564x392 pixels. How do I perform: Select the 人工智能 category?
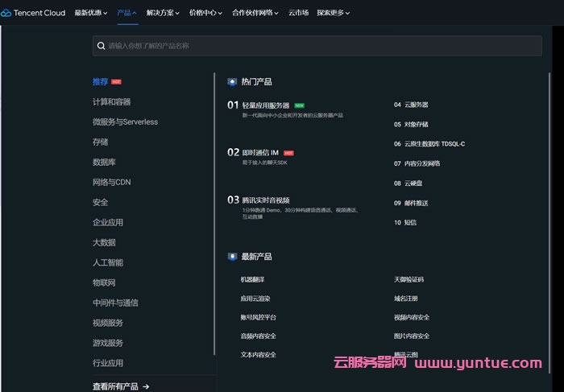[107, 262]
